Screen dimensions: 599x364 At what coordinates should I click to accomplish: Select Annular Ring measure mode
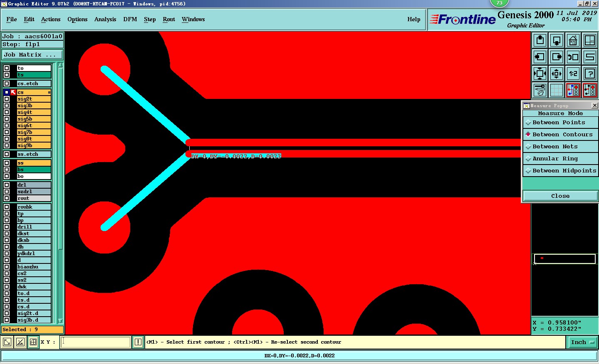(560, 159)
